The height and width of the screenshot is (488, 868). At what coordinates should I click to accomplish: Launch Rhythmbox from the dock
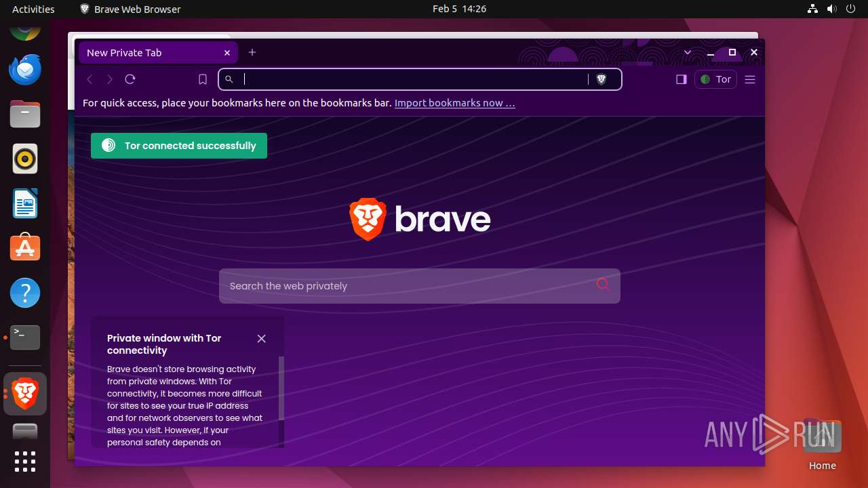click(25, 159)
